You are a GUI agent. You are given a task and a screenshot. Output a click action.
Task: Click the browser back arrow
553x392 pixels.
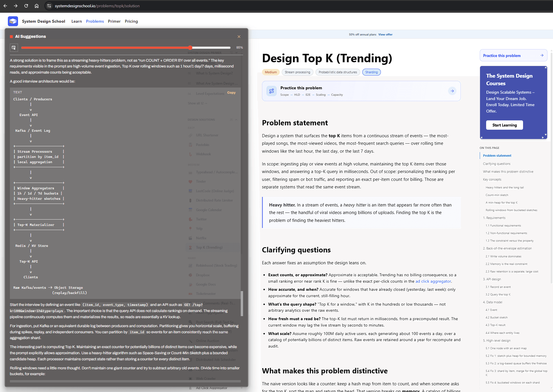[x=5, y=6]
